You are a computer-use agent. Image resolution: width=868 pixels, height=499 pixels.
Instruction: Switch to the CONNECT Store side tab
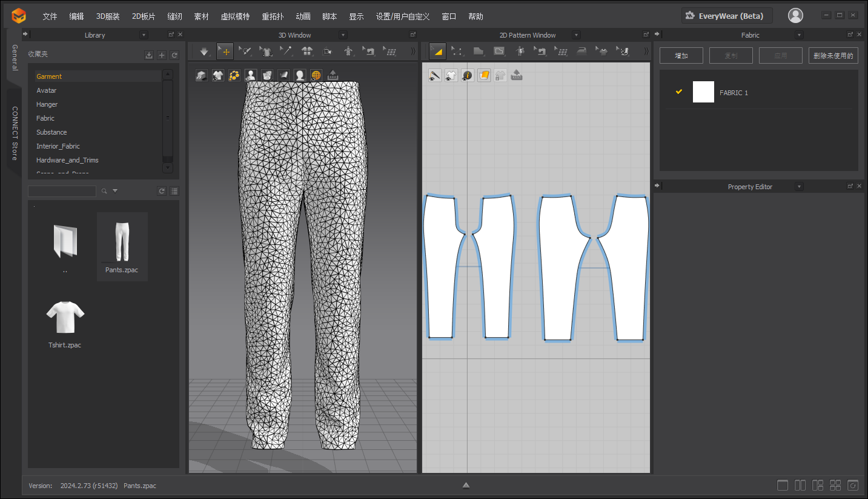coord(15,133)
